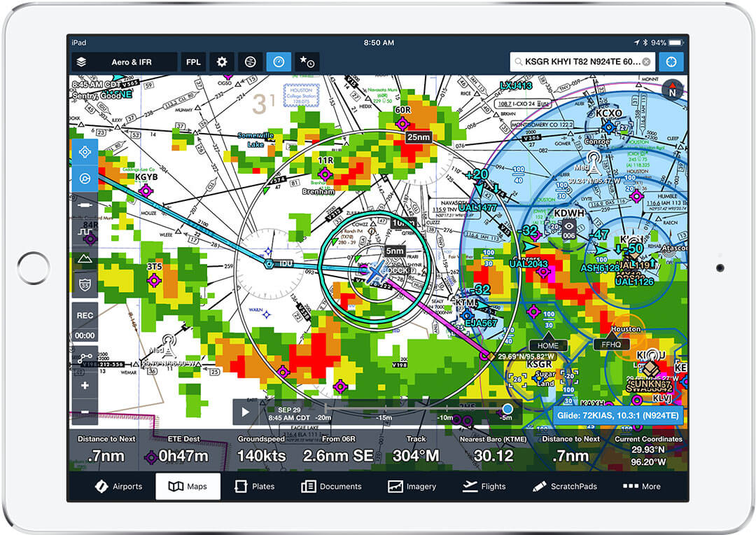756x535 pixels.
Task: Open map settings gear
Action: point(222,62)
